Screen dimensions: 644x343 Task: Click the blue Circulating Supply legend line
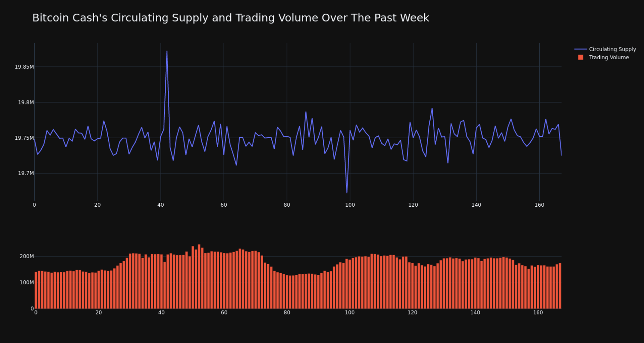click(x=581, y=49)
